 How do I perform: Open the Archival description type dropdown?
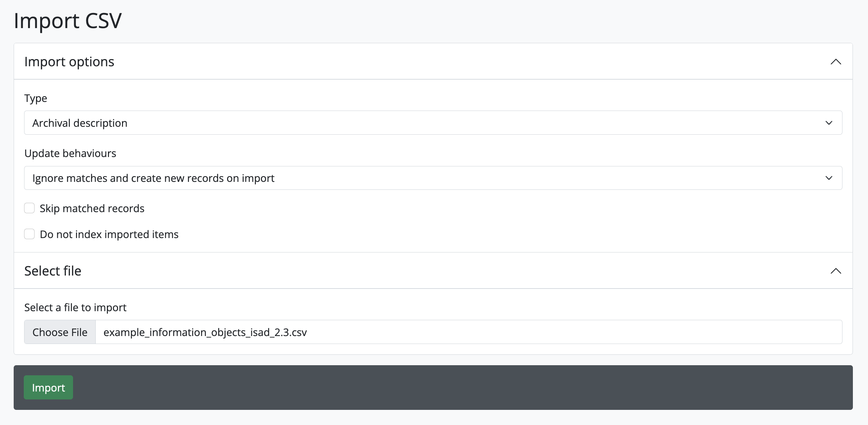[x=432, y=123]
